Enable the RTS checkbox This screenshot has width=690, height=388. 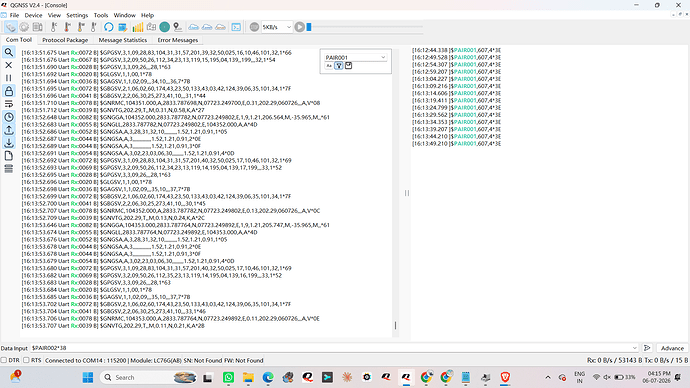pos(26,360)
